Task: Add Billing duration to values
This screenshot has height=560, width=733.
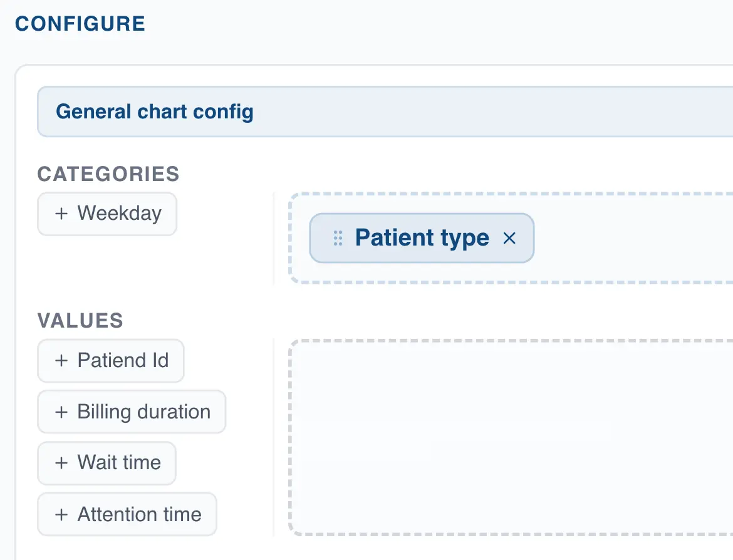Action: pos(132,412)
